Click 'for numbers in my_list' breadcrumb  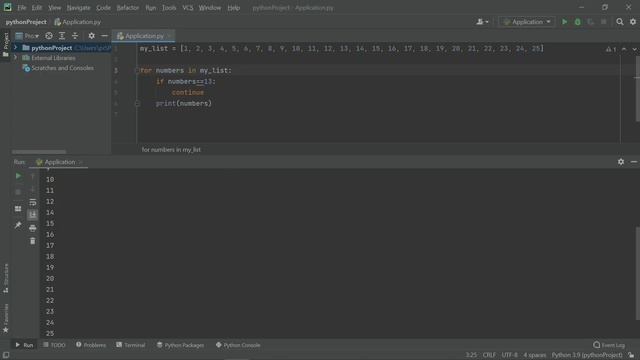(x=171, y=150)
